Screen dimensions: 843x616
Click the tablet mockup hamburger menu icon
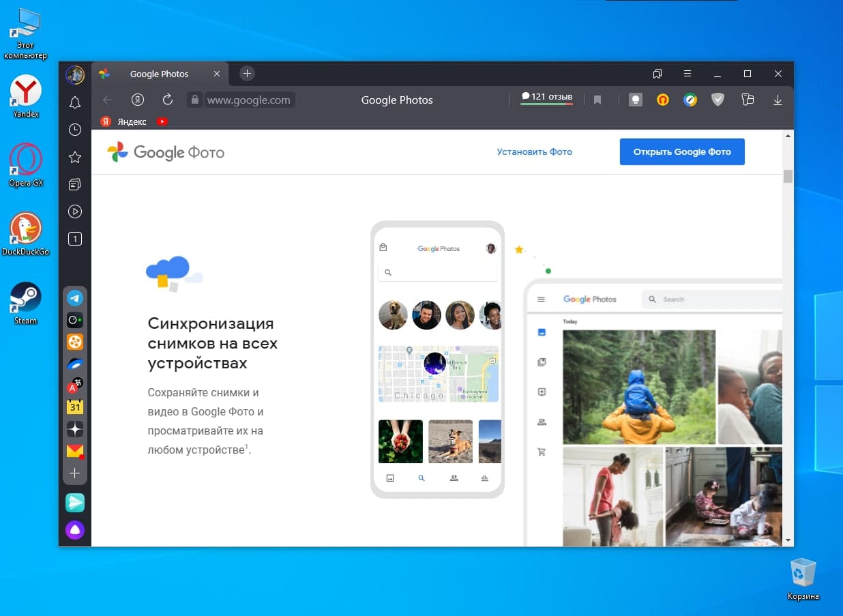[x=542, y=299]
